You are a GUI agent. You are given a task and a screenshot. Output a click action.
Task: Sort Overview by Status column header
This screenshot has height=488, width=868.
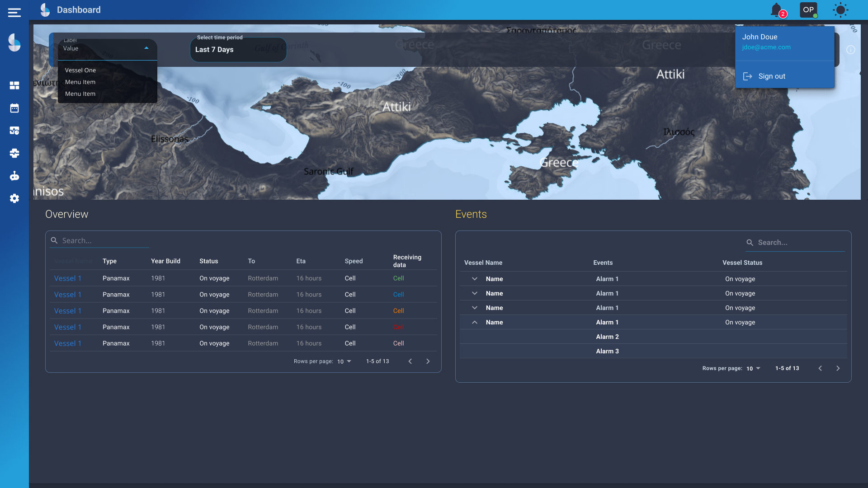(209, 261)
